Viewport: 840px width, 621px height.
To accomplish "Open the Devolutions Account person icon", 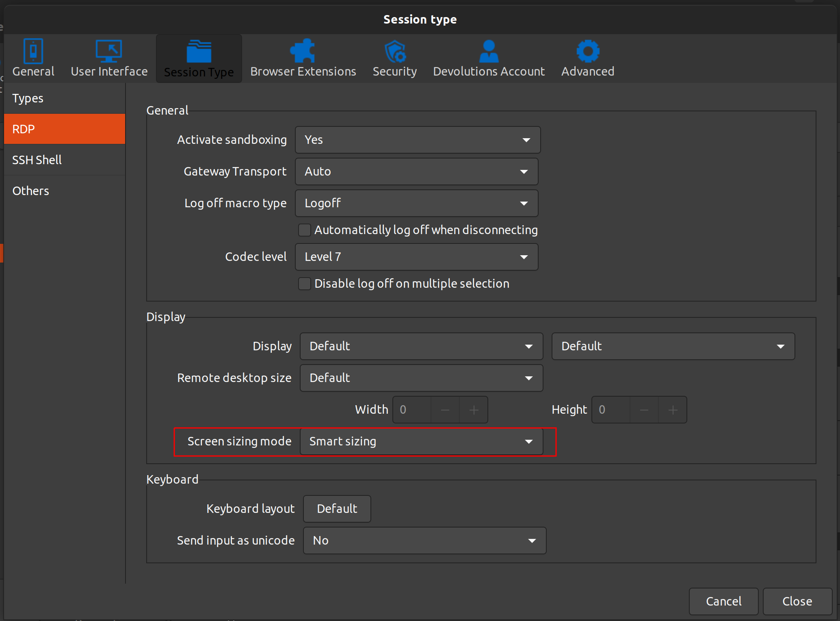I will [x=489, y=51].
